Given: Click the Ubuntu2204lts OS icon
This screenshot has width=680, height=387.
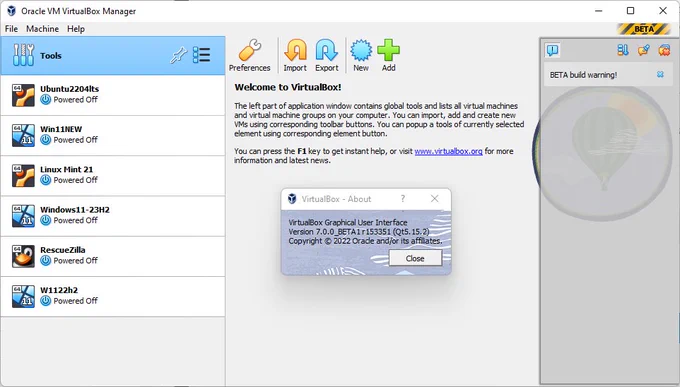Looking at the screenshot, I should click(23, 95).
